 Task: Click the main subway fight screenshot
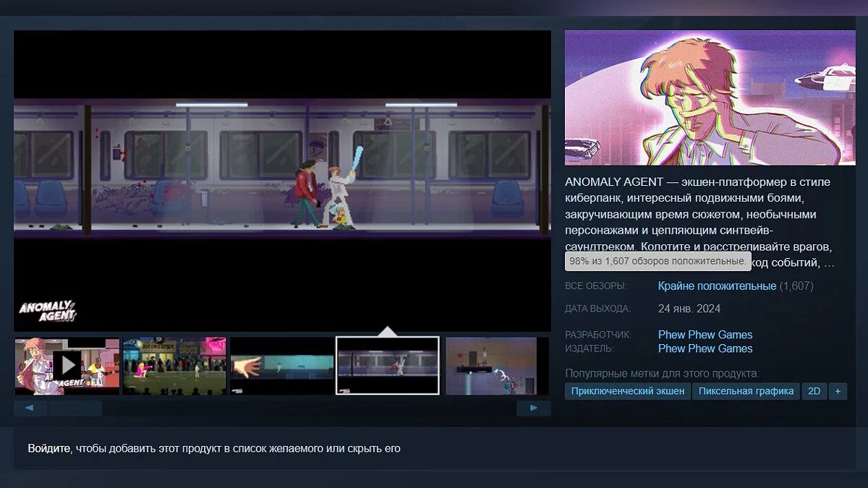point(282,181)
